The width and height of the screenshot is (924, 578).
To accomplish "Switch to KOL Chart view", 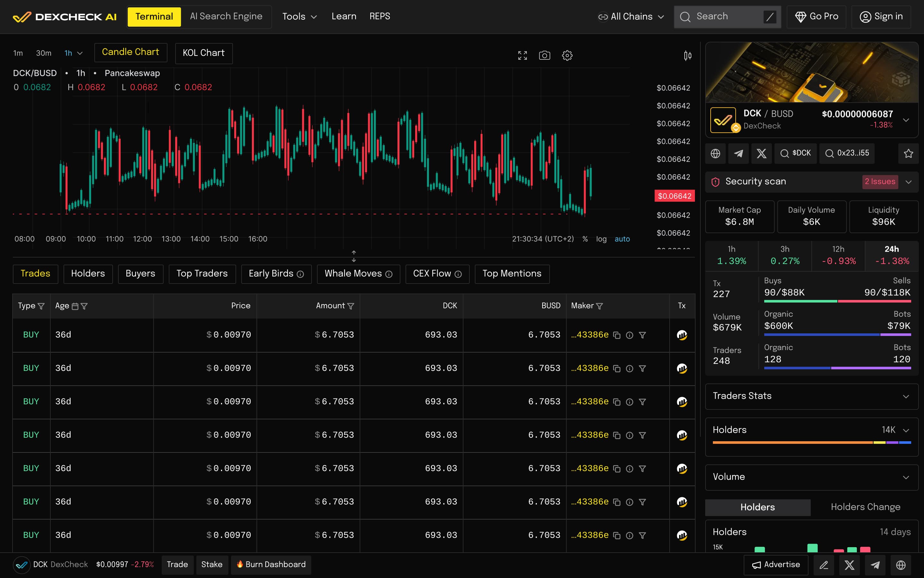I will point(203,53).
